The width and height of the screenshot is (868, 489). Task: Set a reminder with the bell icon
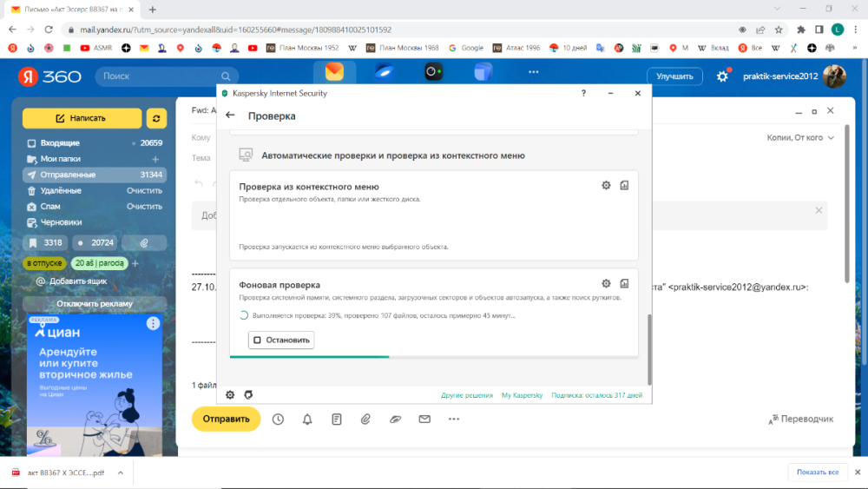tap(307, 420)
